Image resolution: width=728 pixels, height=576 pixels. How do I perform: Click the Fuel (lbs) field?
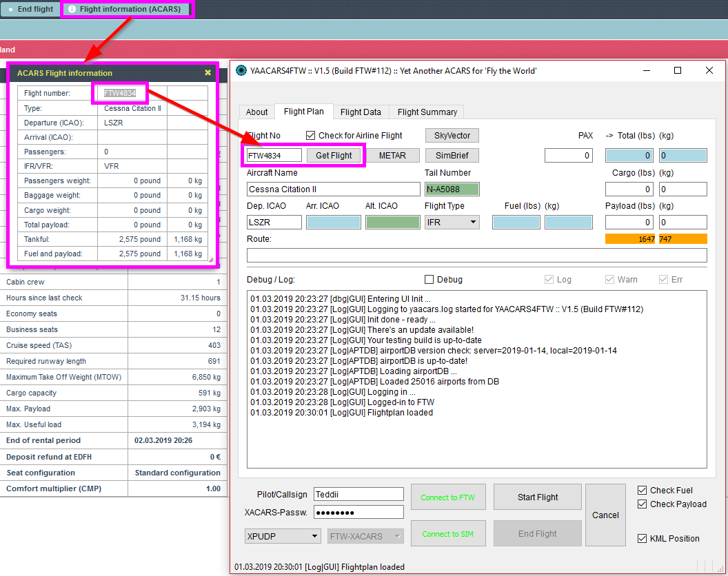tap(516, 223)
